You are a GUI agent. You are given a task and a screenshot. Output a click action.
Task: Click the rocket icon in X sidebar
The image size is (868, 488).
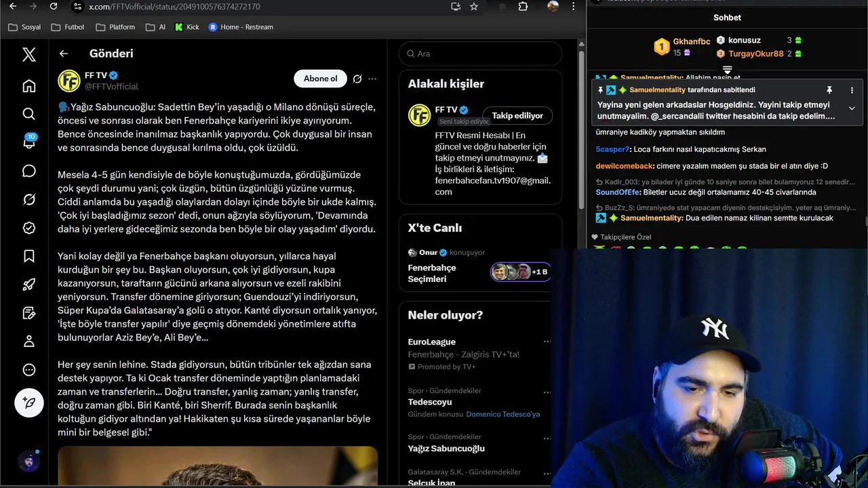click(28, 285)
